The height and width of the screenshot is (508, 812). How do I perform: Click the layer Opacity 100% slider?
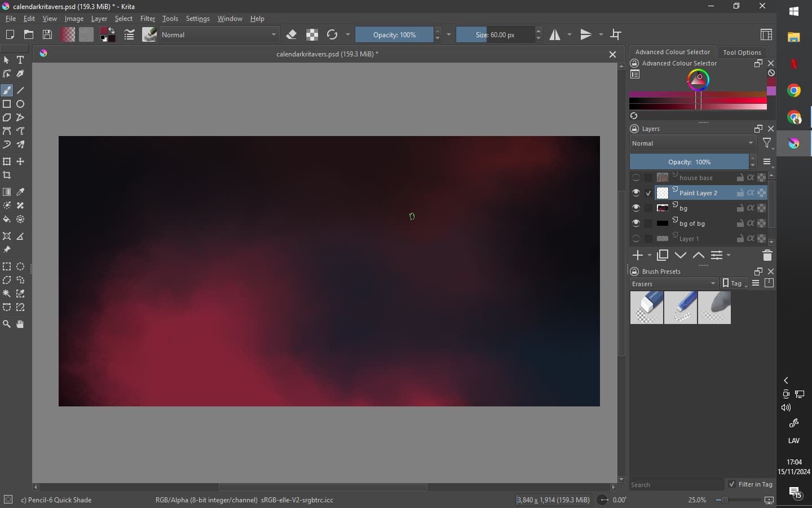689,162
